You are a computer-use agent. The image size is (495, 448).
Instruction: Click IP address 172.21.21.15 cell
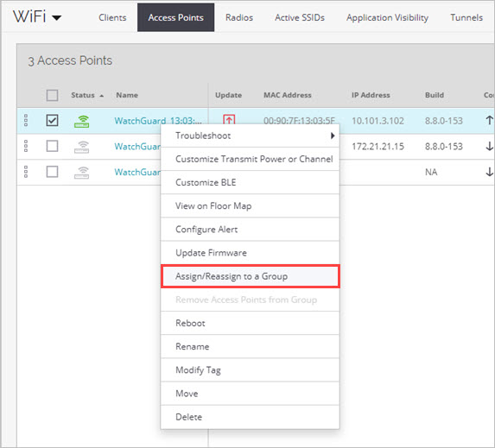point(378,147)
